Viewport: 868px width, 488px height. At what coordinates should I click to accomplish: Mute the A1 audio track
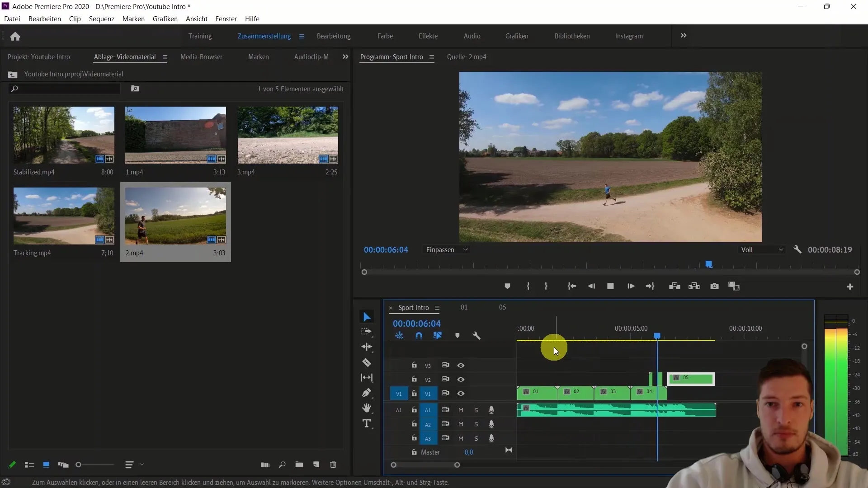click(461, 409)
